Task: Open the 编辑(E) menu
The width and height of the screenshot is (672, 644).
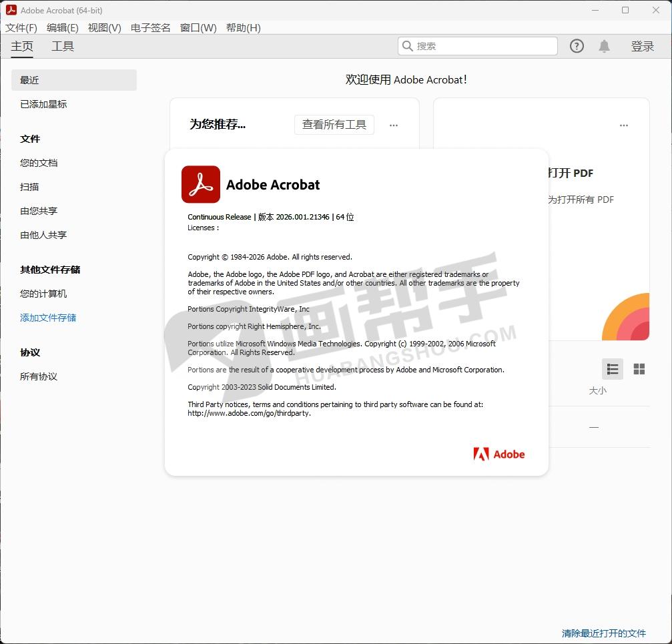Action: [x=62, y=28]
